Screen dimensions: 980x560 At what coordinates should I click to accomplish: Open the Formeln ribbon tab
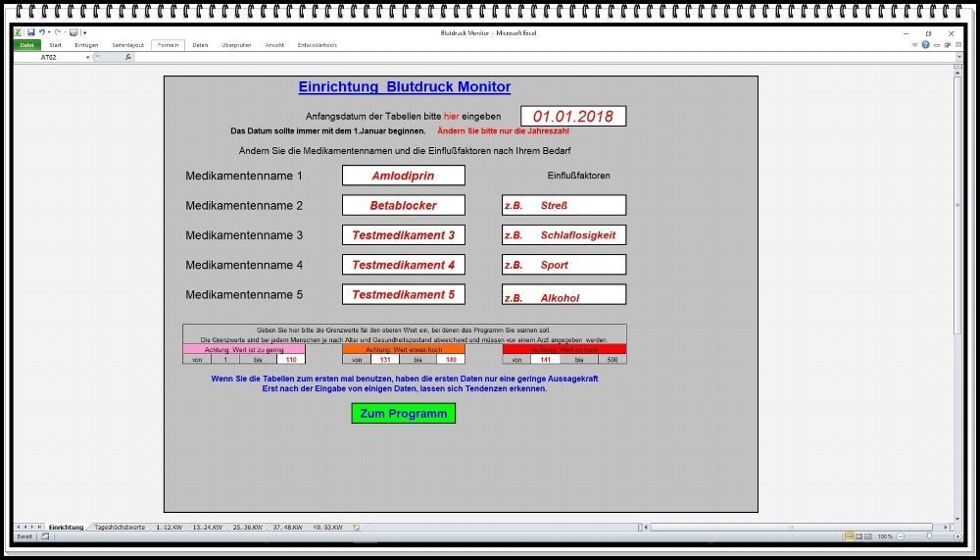168,45
